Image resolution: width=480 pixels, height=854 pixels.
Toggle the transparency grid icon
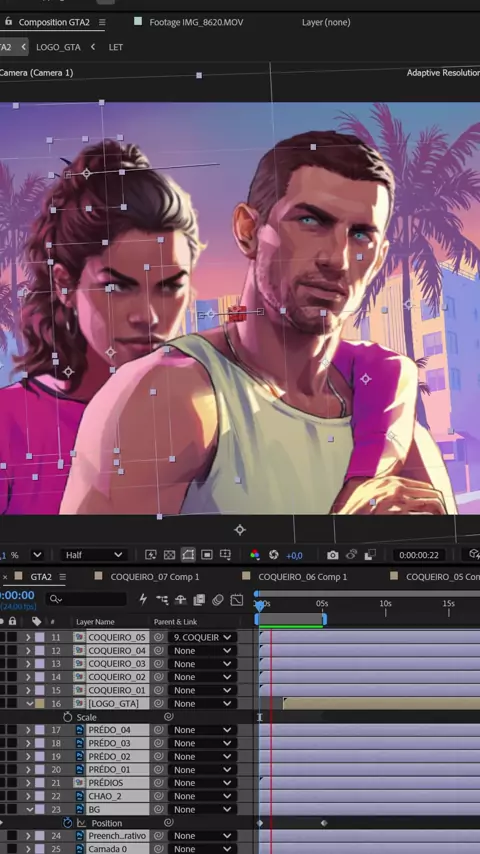[x=169, y=555]
